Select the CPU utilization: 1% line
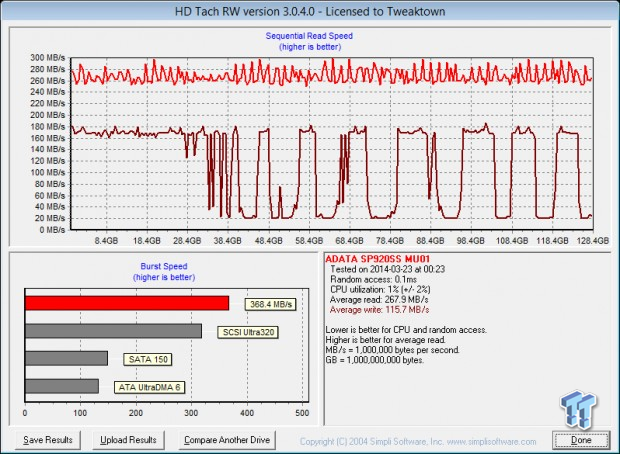Viewport: 620px width, 454px height. (x=380, y=289)
